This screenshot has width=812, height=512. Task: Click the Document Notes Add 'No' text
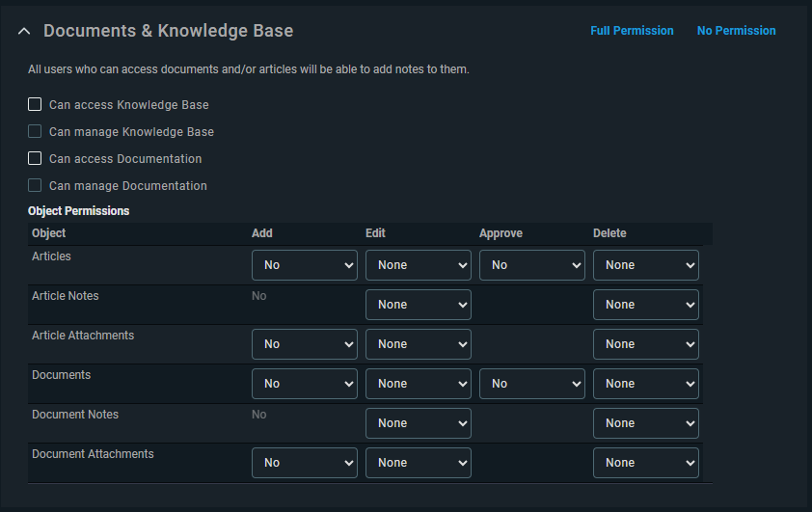click(258, 415)
